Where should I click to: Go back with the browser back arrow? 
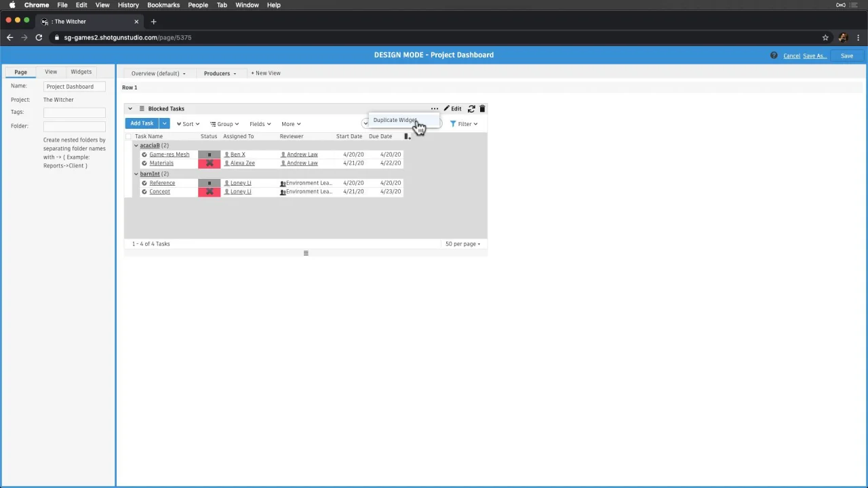(x=9, y=37)
